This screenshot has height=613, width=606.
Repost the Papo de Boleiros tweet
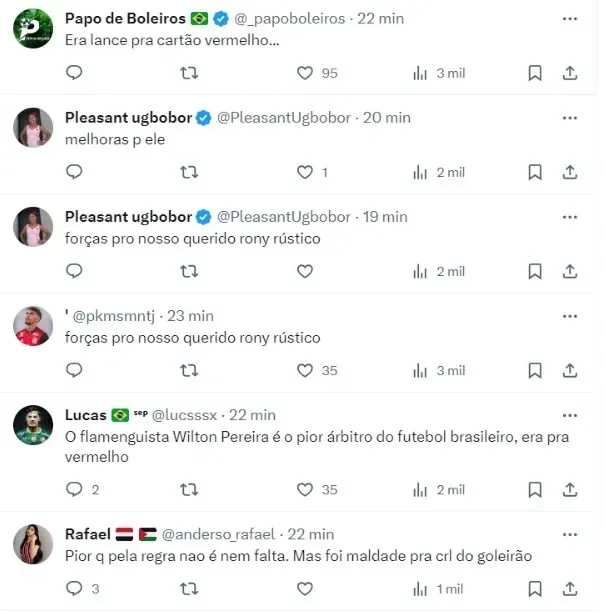click(x=188, y=73)
